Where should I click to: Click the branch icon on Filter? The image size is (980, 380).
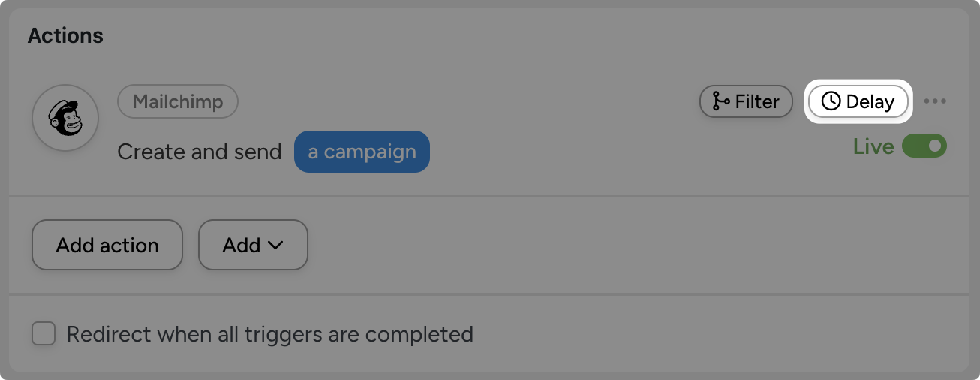(x=720, y=101)
